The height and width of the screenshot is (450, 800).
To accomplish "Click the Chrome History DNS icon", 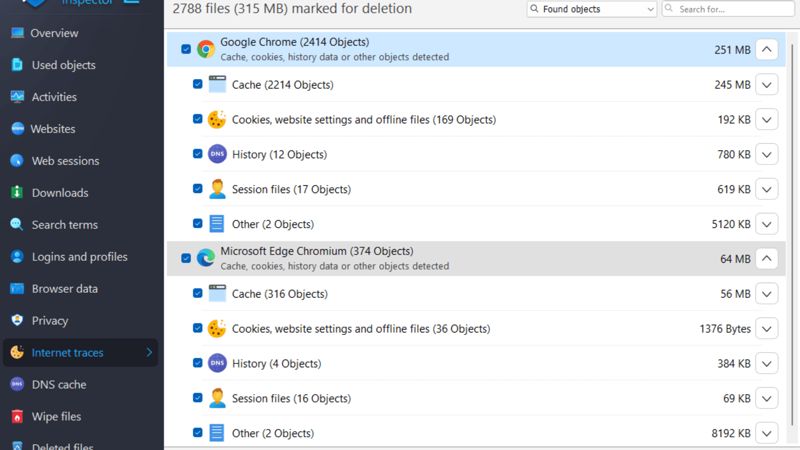I will [x=217, y=154].
